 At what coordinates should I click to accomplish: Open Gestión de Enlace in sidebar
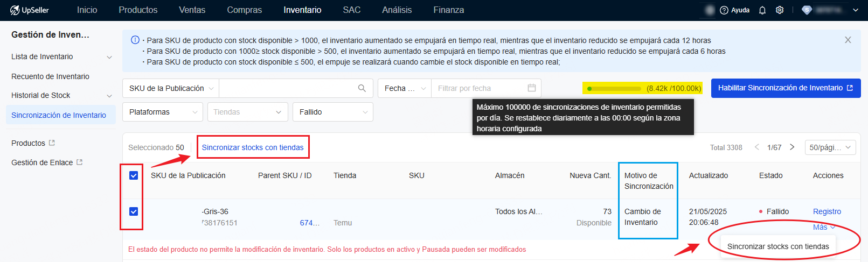pos(42,162)
